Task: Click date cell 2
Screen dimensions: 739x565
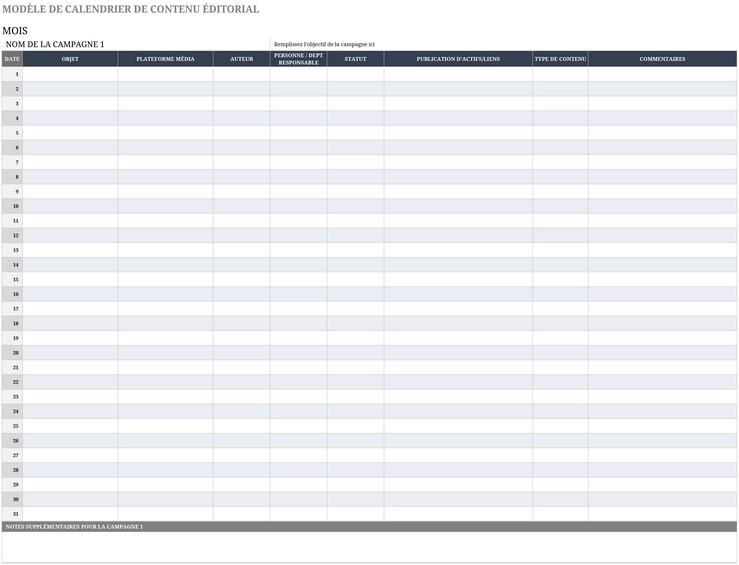Action: point(12,89)
